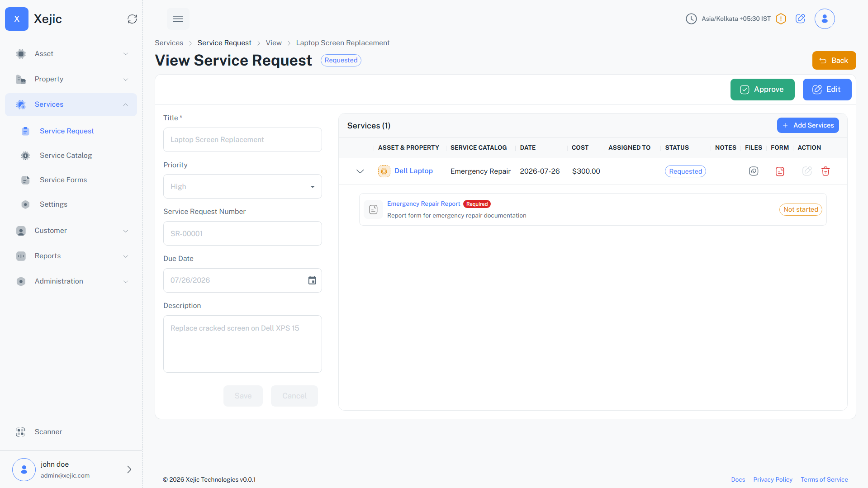Go to Services breadcrumb

coord(169,43)
